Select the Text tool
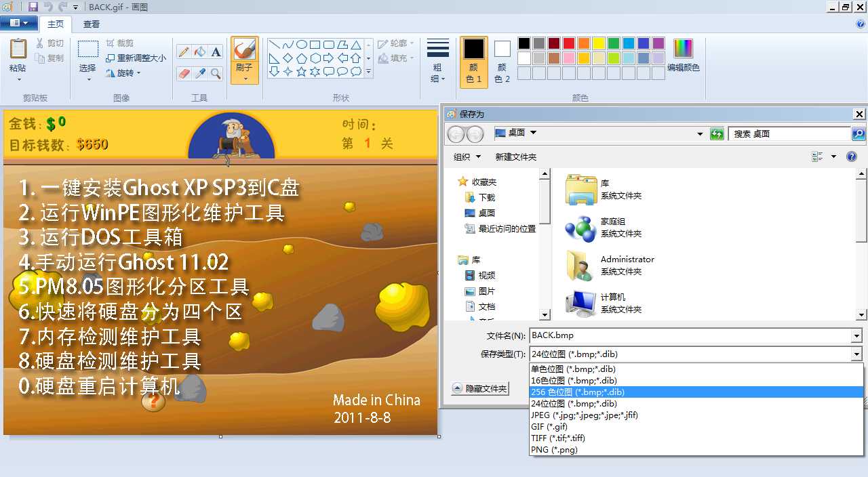The width and height of the screenshot is (868, 477). click(216, 51)
